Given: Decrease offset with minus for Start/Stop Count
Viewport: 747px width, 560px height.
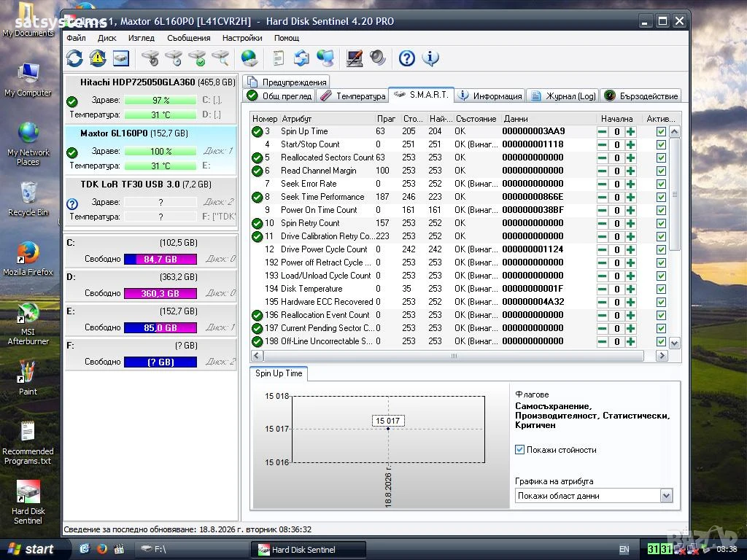Looking at the screenshot, I should click(602, 145).
